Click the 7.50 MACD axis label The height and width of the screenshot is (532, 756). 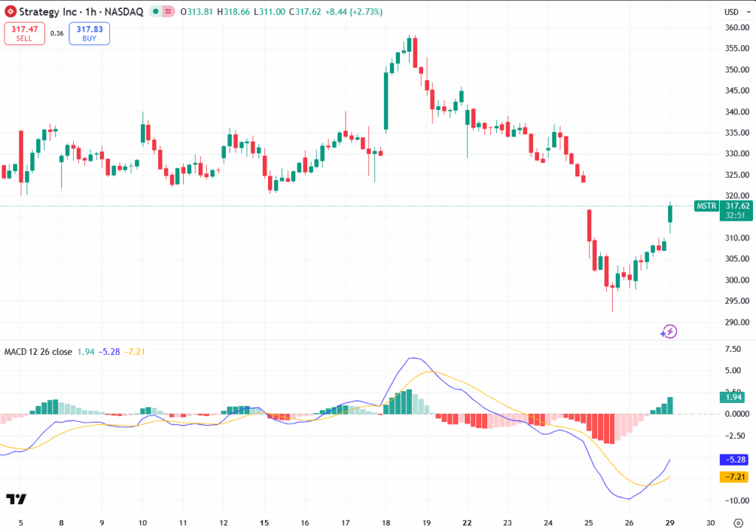tap(733, 349)
